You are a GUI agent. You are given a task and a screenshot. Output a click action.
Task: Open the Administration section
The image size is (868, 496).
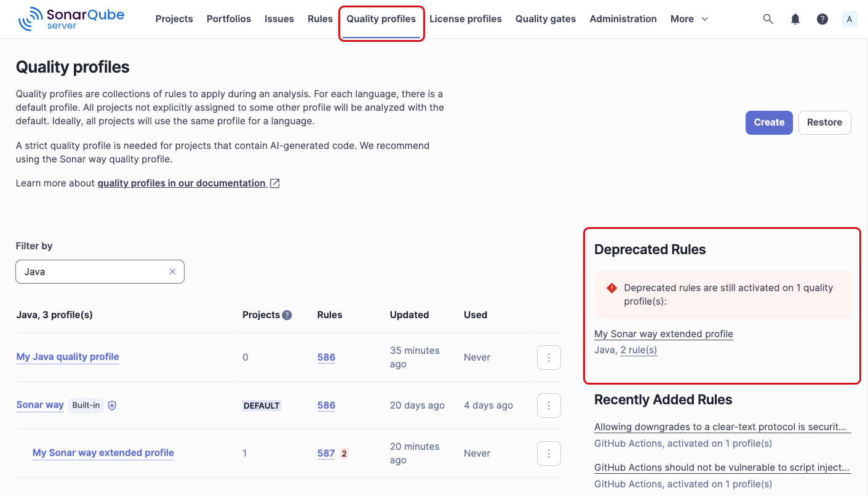point(623,18)
